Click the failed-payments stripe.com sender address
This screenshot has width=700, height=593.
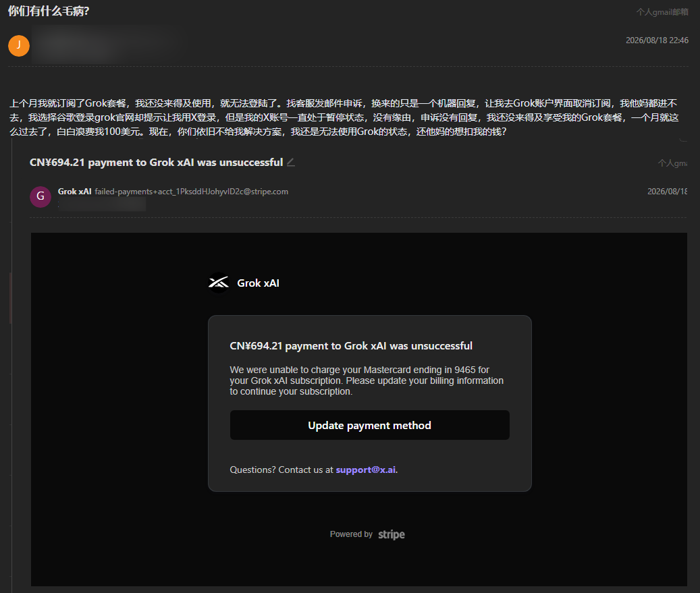pyautogui.click(x=192, y=192)
